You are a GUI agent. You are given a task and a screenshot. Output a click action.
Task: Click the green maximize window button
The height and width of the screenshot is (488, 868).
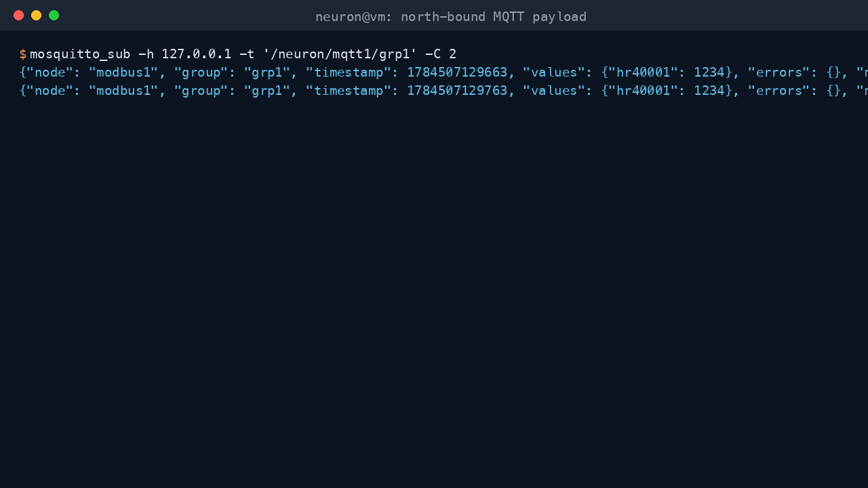[x=54, y=16]
